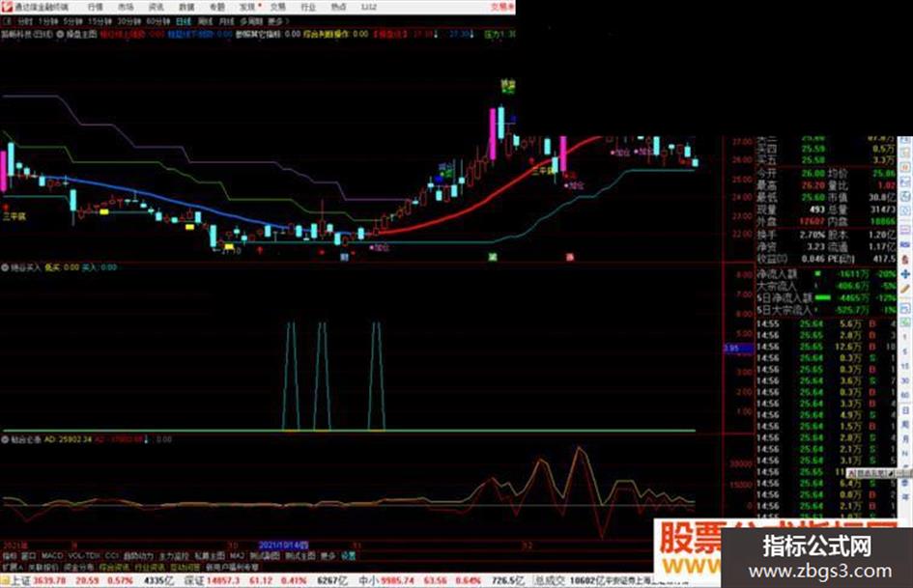The image size is (913, 588).
Task: Switch to 5分钟 chart period
Action: tap(72, 21)
